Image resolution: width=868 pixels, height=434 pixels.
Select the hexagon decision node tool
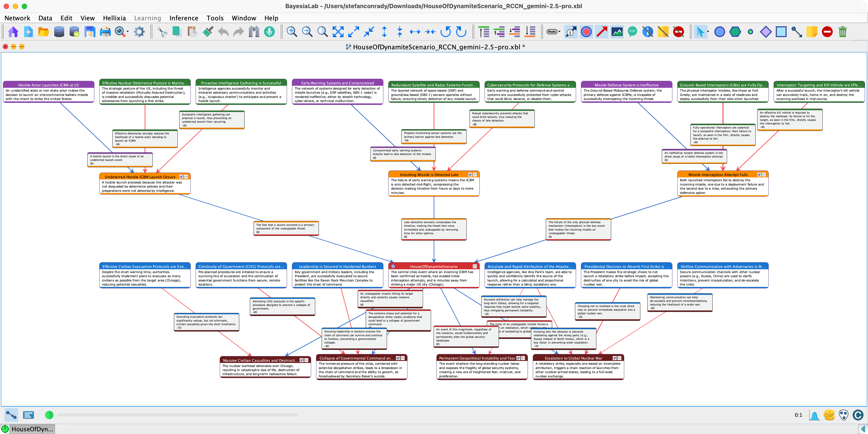(735, 32)
